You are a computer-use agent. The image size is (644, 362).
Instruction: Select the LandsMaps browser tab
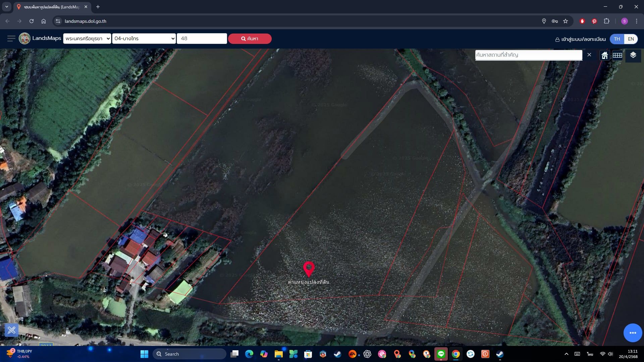(x=52, y=7)
